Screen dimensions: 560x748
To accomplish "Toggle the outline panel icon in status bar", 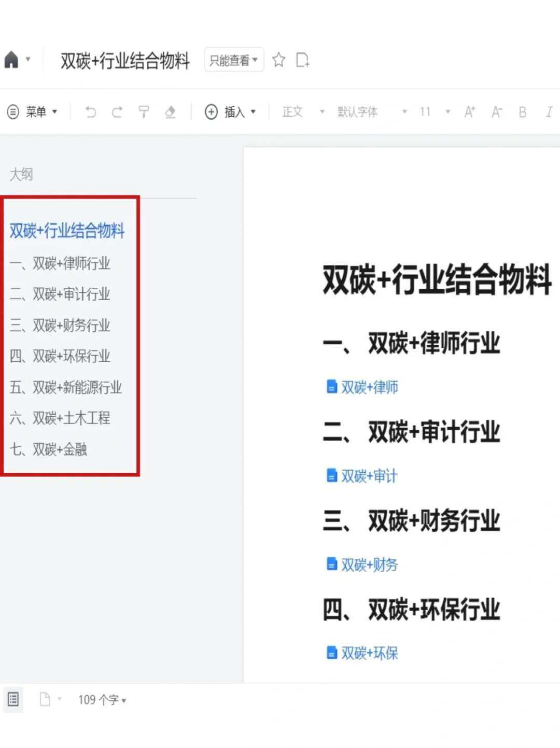I will click(13, 700).
